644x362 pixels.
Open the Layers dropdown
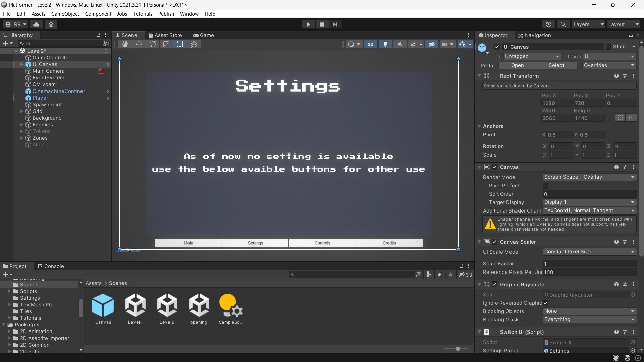[x=588, y=24]
